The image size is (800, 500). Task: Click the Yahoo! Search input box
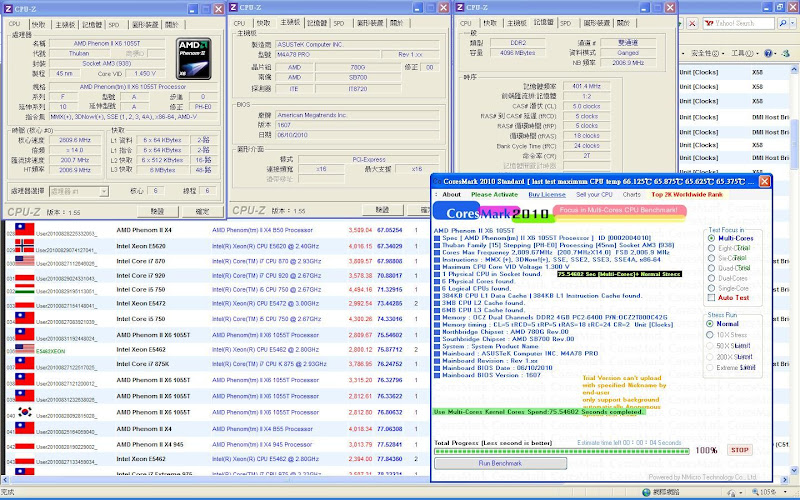click(738, 23)
